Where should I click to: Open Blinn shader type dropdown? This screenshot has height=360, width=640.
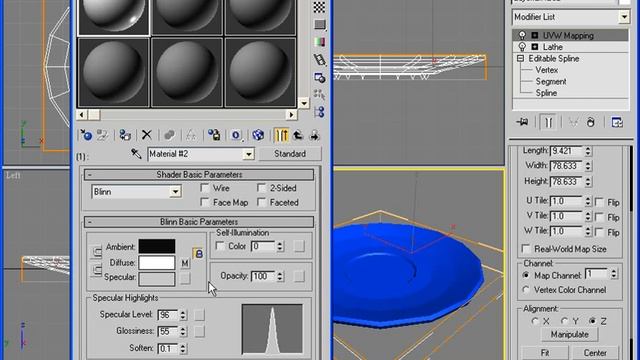(x=176, y=191)
